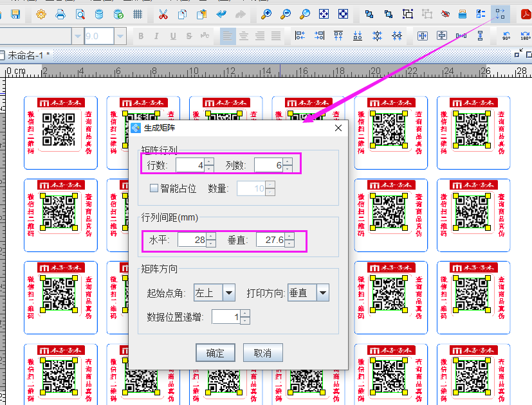Activate the Zoom In magnifier icon

(266, 13)
